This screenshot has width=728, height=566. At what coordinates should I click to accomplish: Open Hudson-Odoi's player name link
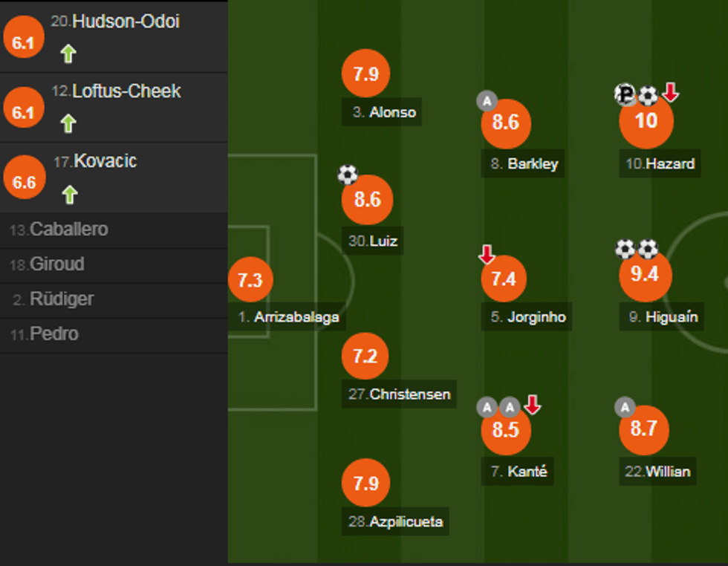tap(126, 22)
